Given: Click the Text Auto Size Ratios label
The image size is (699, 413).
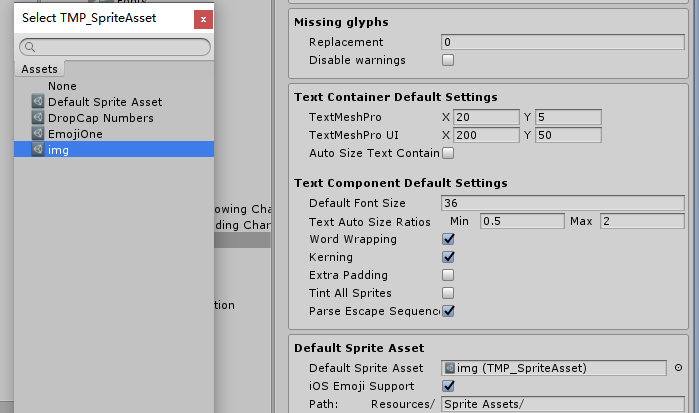Looking at the screenshot, I should click(x=370, y=222).
